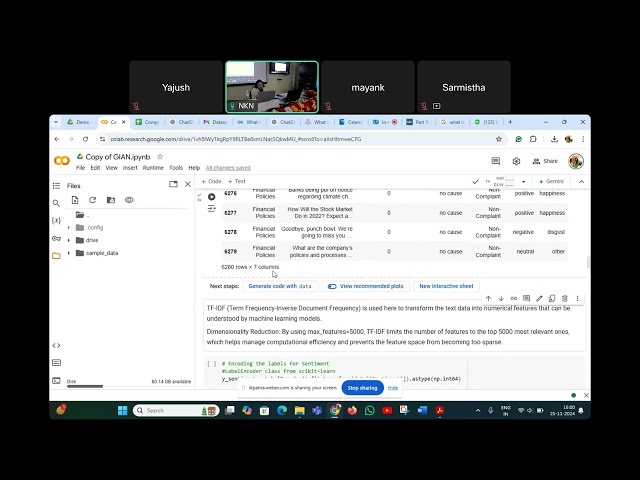Toggle show hidden files eye icon
Viewport: 640px width, 480px height.
point(129,200)
